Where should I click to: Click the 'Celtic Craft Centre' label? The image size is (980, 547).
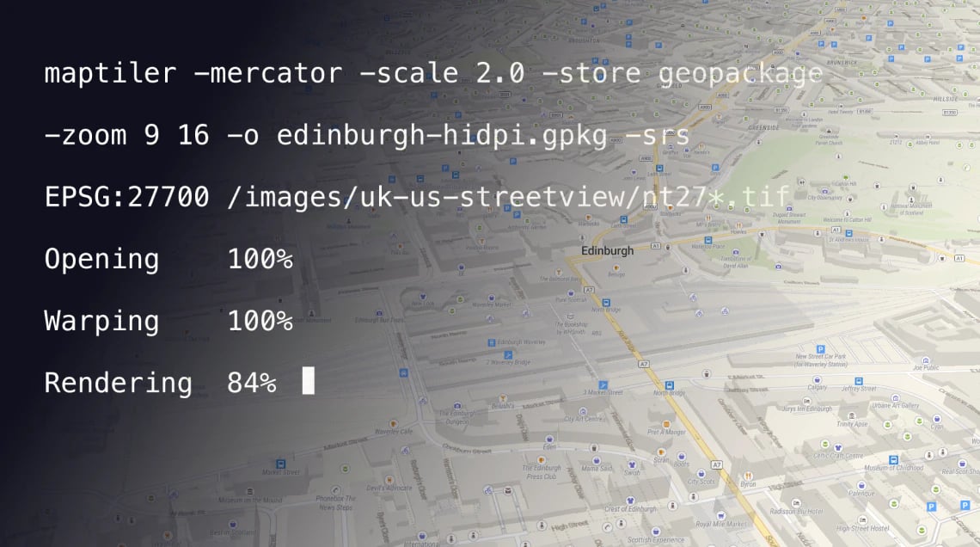(838, 456)
